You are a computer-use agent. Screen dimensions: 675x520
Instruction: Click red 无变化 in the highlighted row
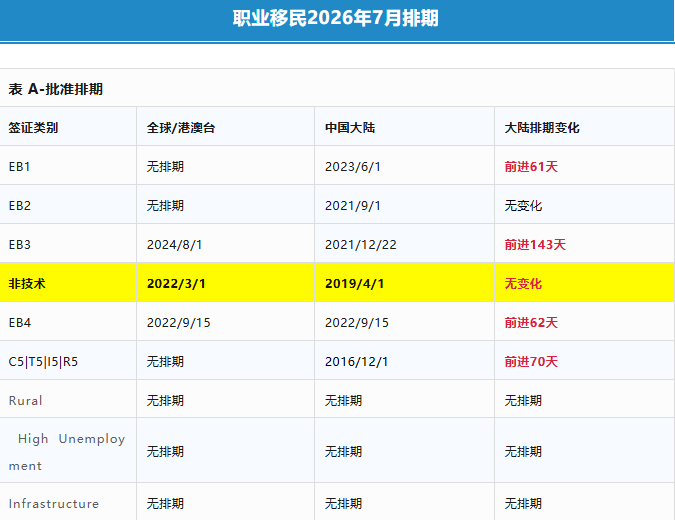tap(523, 283)
